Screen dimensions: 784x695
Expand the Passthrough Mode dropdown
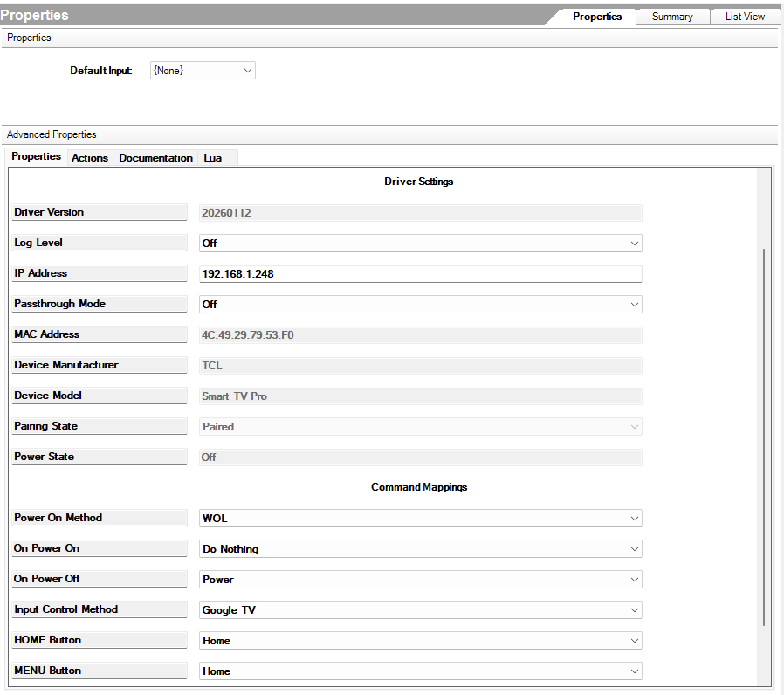[x=420, y=304]
